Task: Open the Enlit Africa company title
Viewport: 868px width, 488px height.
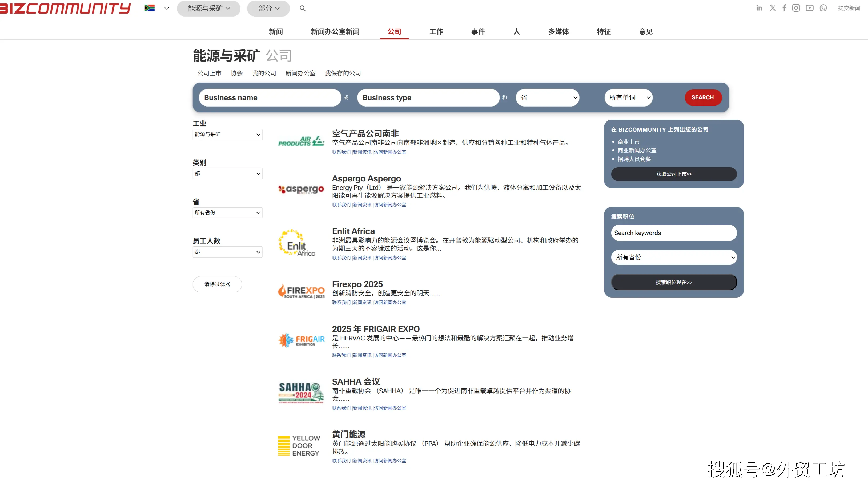Action: (353, 231)
